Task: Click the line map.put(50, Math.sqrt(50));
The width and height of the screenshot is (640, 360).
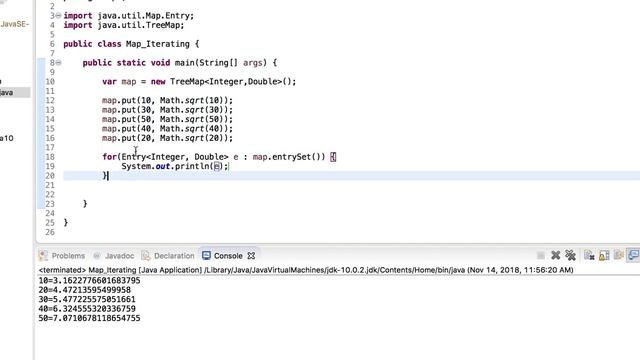Action: [167, 119]
